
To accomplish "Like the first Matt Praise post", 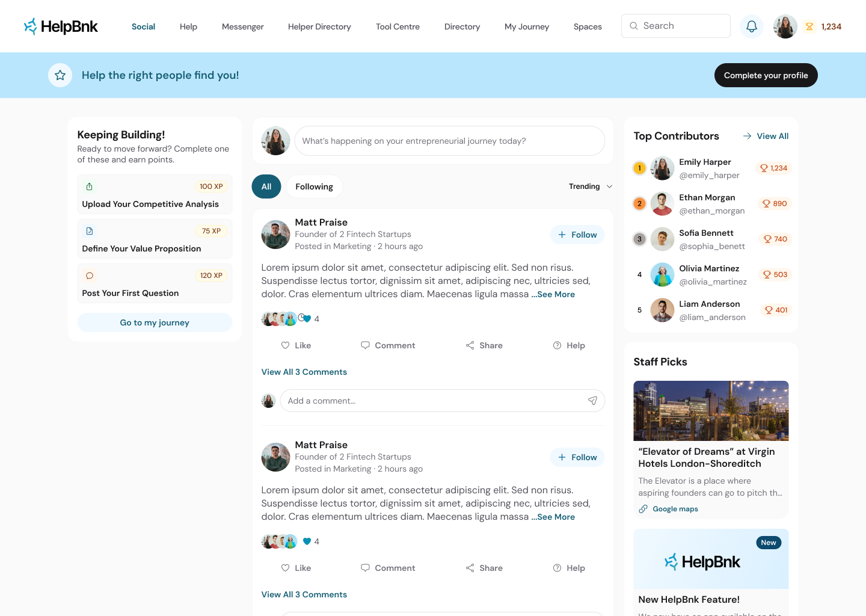I will tap(296, 345).
